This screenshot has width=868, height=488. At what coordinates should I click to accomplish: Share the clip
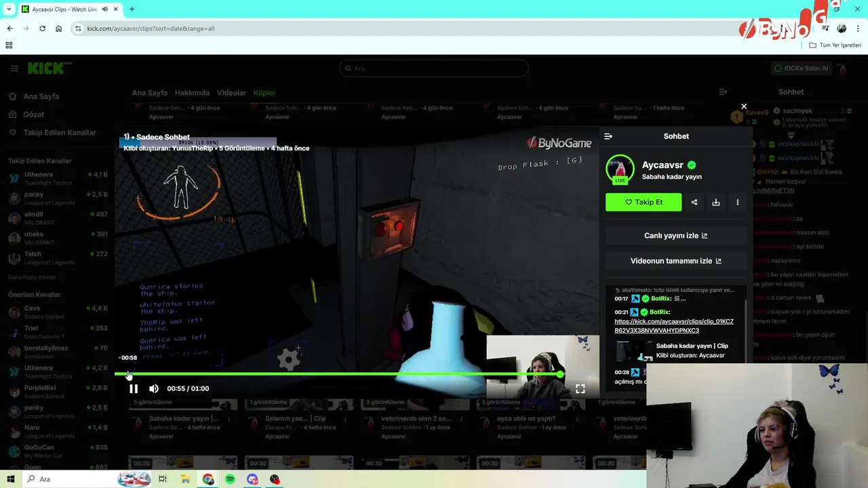tap(694, 202)
